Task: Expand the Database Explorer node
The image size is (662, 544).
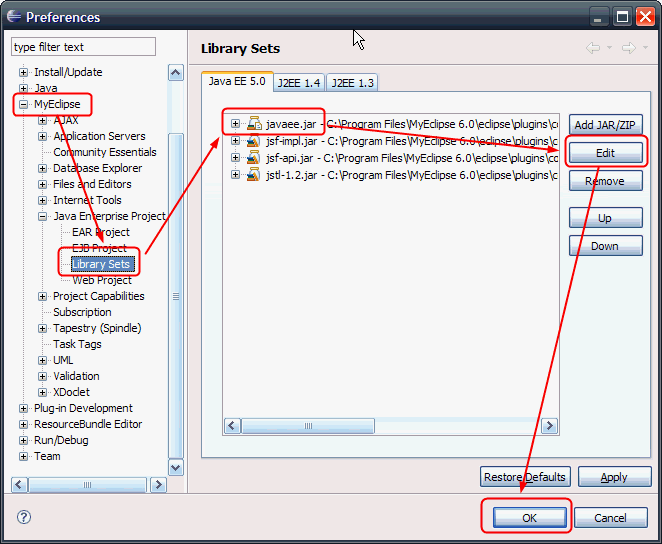Action: pyautogui.click(x=42, y=168)
